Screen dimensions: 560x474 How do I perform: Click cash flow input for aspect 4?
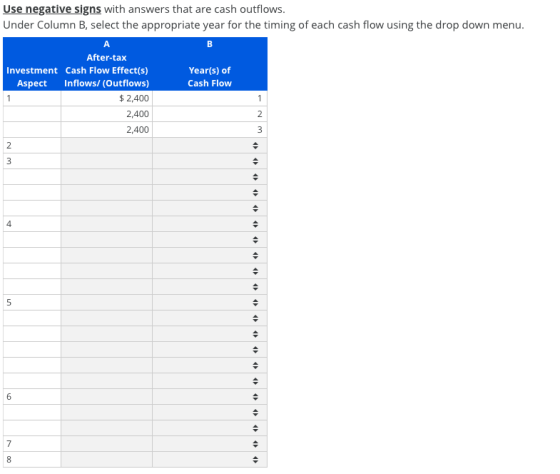pyautogui.click(x=107, y=224)
